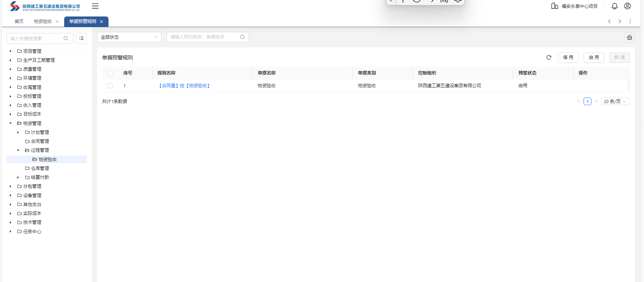Switch to the 首页 tab

point(19,22)
